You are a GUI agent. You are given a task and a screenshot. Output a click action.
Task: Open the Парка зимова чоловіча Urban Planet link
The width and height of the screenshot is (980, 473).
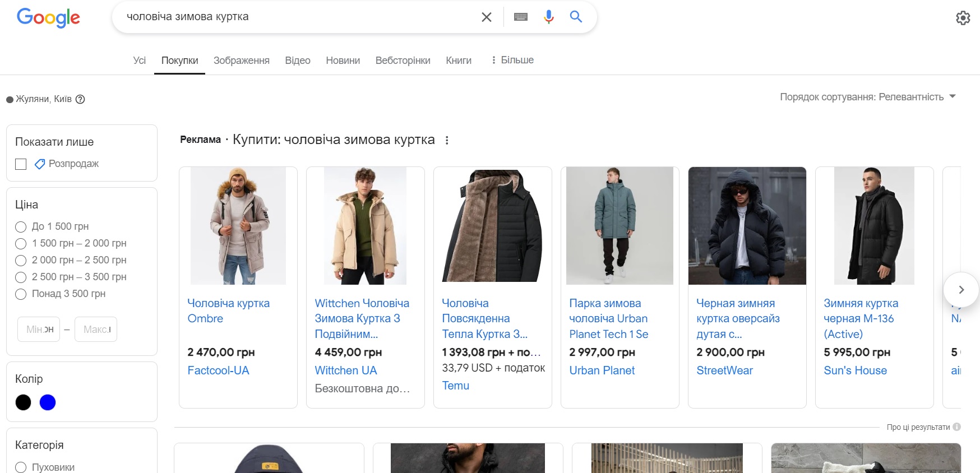tap(608, 318)
